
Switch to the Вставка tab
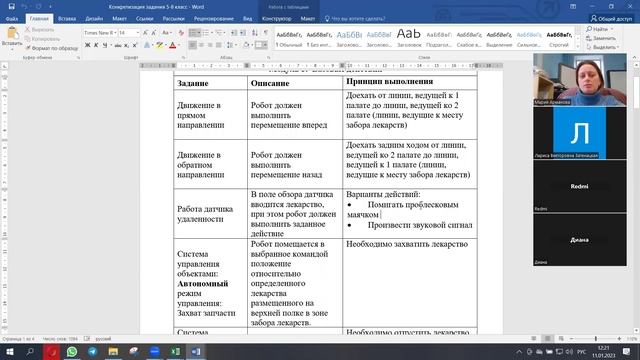pyautogui.click(x=67, y=18)
